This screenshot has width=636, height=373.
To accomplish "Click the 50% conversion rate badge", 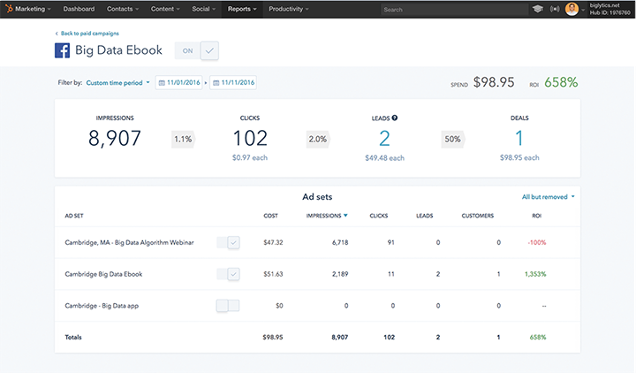I will coord(453,139).
